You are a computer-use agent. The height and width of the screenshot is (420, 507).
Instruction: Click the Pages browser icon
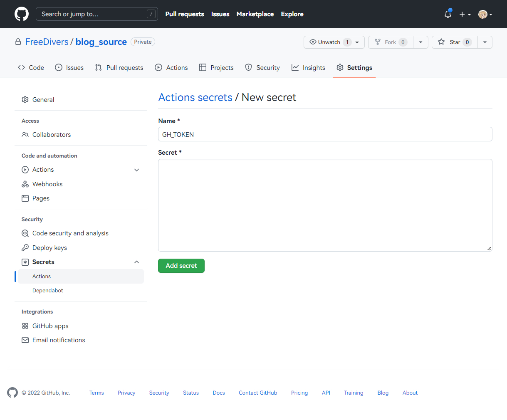tap(25, 198)
